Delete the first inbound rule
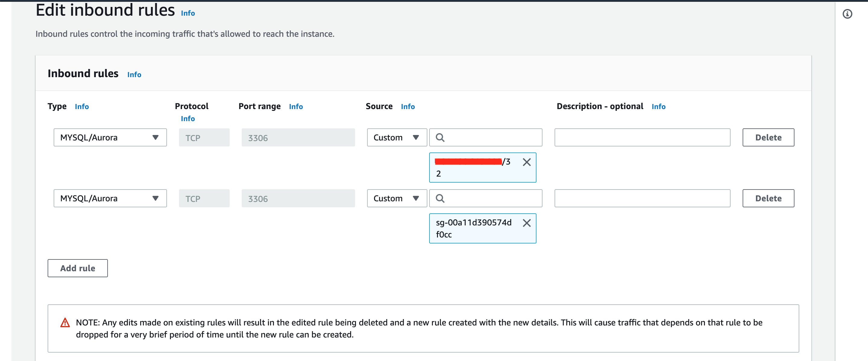Image resolution: width=868 pixels, height=361 pixels. 768,137
